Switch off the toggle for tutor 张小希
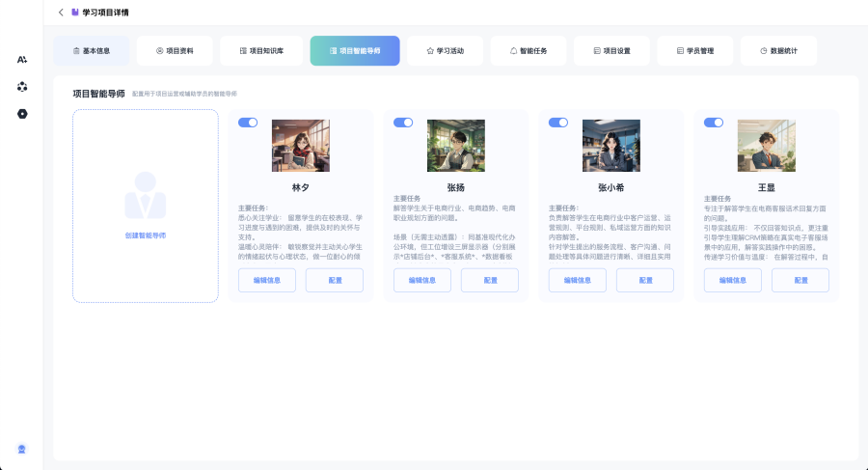Viewport: 868px width, 470px height. (x=558, y=123)
